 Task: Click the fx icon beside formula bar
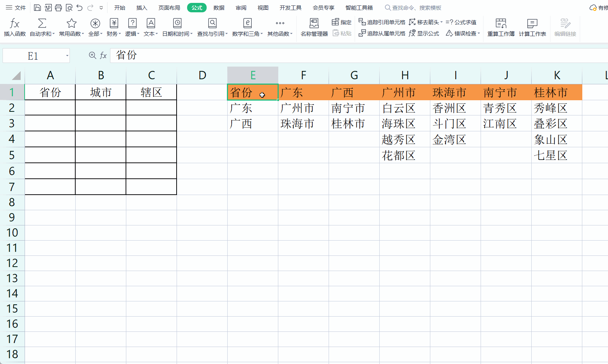104,55
